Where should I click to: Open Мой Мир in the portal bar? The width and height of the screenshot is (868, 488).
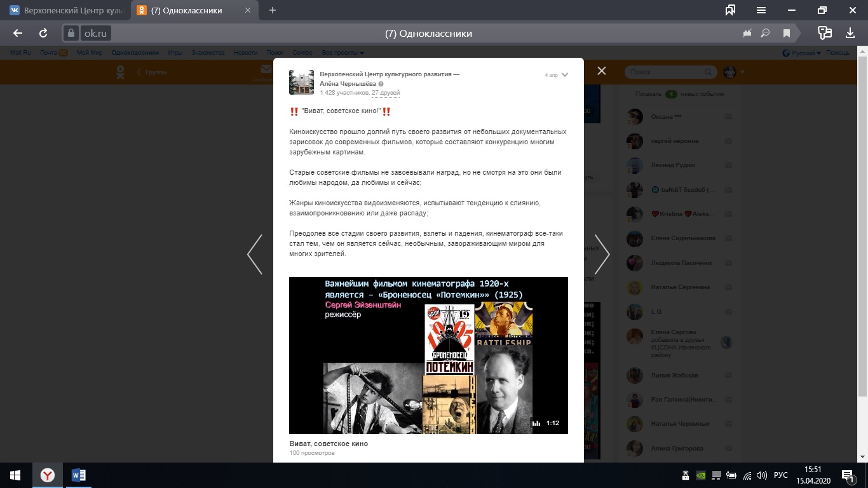click(x=90, y=53)
